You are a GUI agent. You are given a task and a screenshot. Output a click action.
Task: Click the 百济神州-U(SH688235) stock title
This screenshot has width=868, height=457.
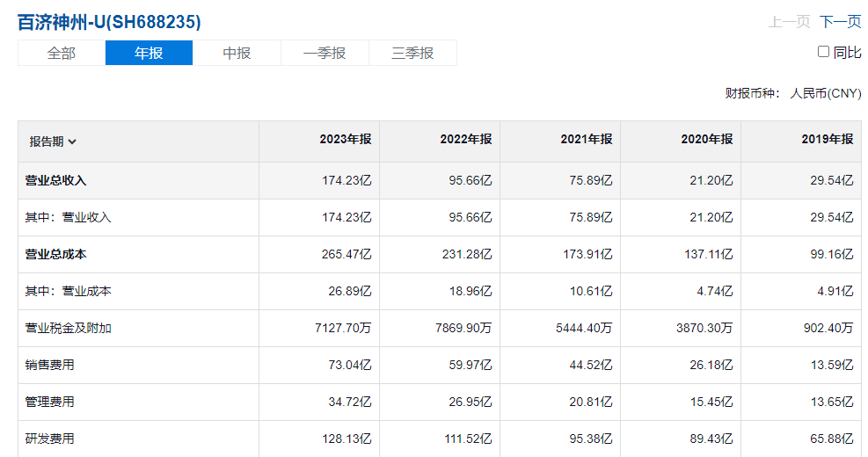(x=109, y=22)
